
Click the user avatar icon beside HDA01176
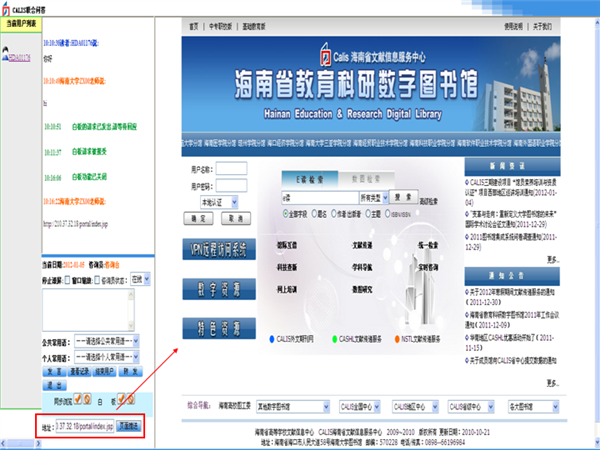[x=5, y=54]
